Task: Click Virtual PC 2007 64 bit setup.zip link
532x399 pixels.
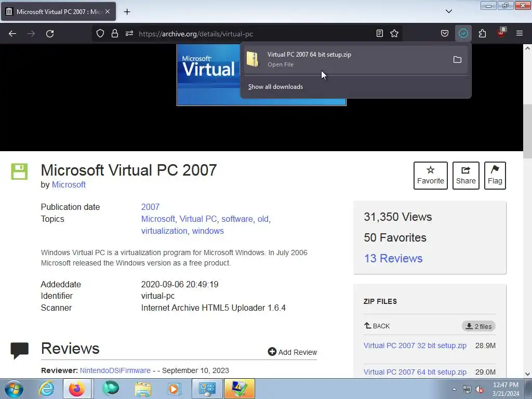Action: (415, 372)
